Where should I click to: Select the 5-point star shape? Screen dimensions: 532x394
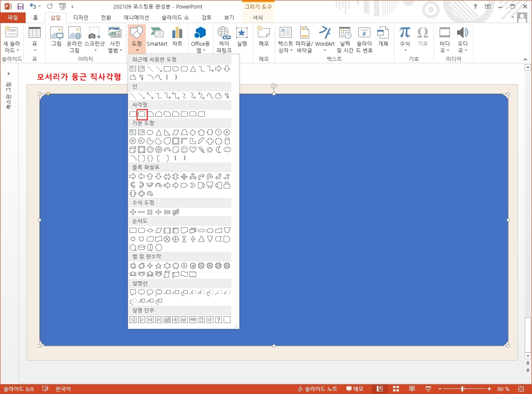pos(159,266)
